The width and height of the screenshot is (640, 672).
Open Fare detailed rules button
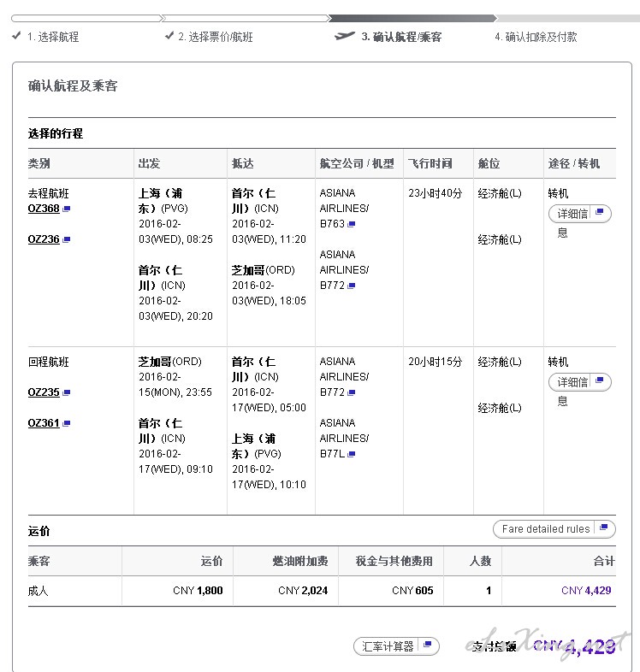[554, 529]
